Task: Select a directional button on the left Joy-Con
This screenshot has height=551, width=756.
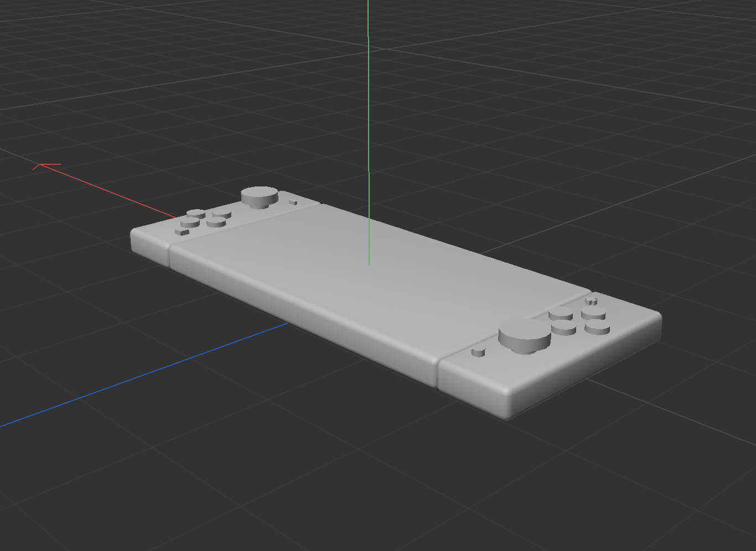Action: point(196,213)
